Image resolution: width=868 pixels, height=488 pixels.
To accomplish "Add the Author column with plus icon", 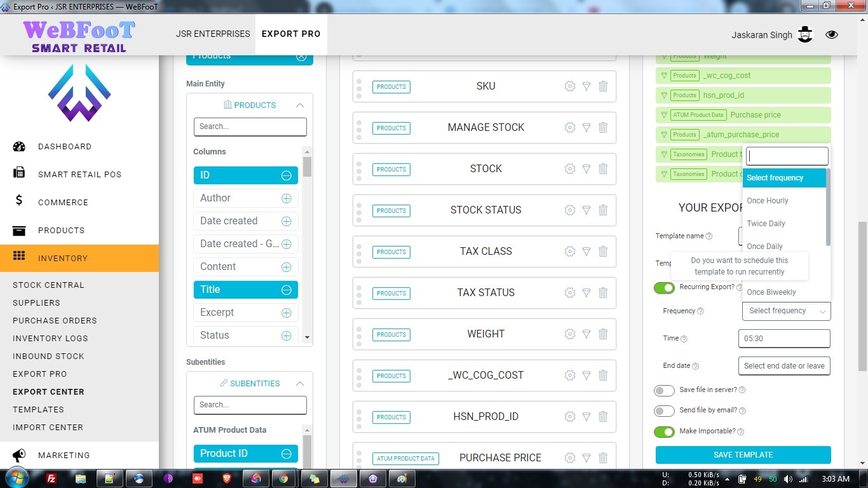I will 286,198.
